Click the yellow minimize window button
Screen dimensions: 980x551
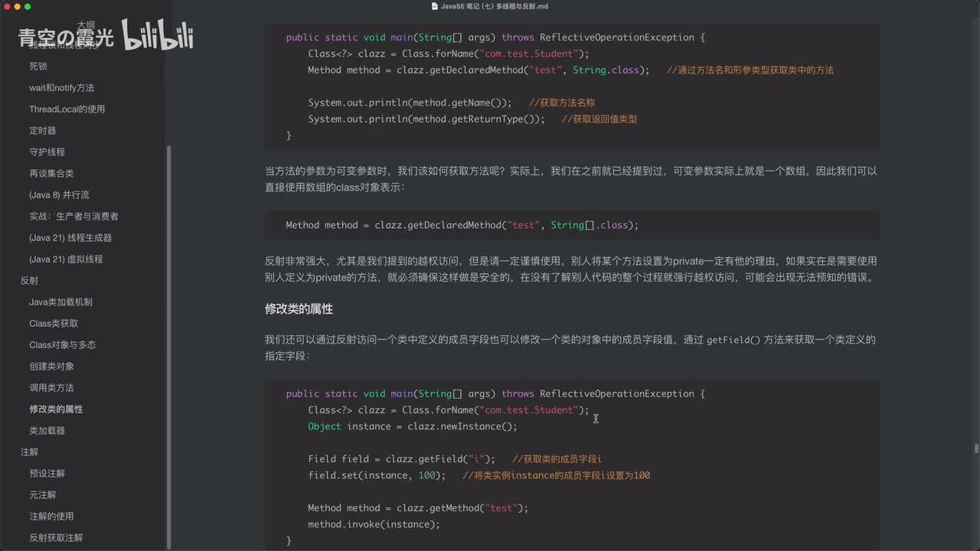click(x=17, y=6)
